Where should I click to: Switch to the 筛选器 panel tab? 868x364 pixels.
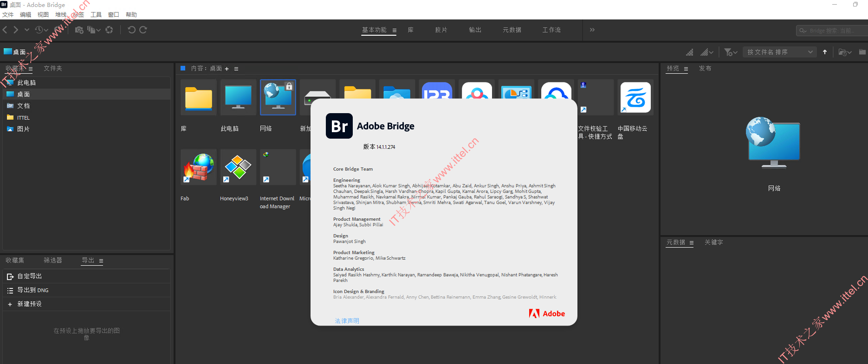point(53,260)
